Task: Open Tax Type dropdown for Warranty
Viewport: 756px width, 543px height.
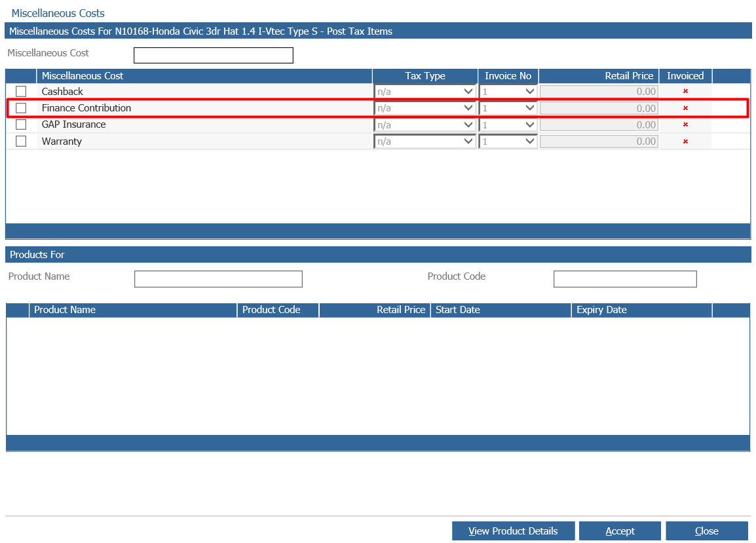Action: [425, 141]
